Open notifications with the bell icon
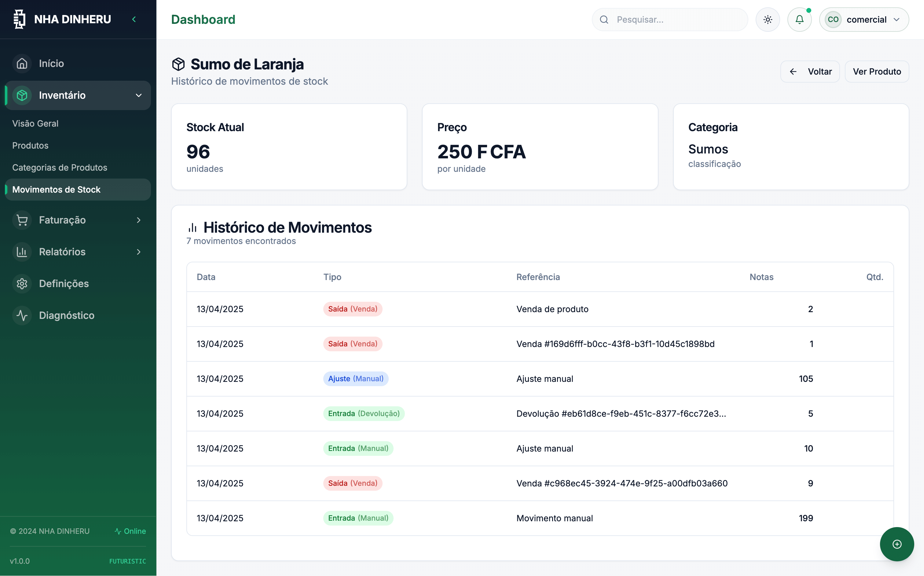924x576 pixels. point(799,20)
